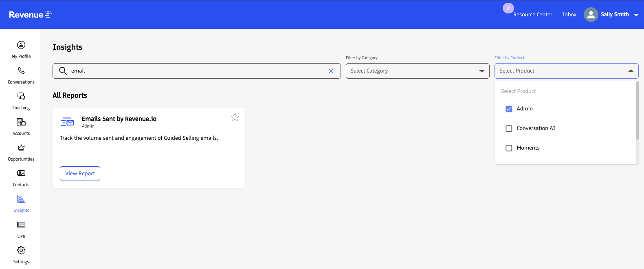Favorite the Emails Sent report star
Image resolution: width=644 pixels, height=269 pixels.
pos(235,117)
